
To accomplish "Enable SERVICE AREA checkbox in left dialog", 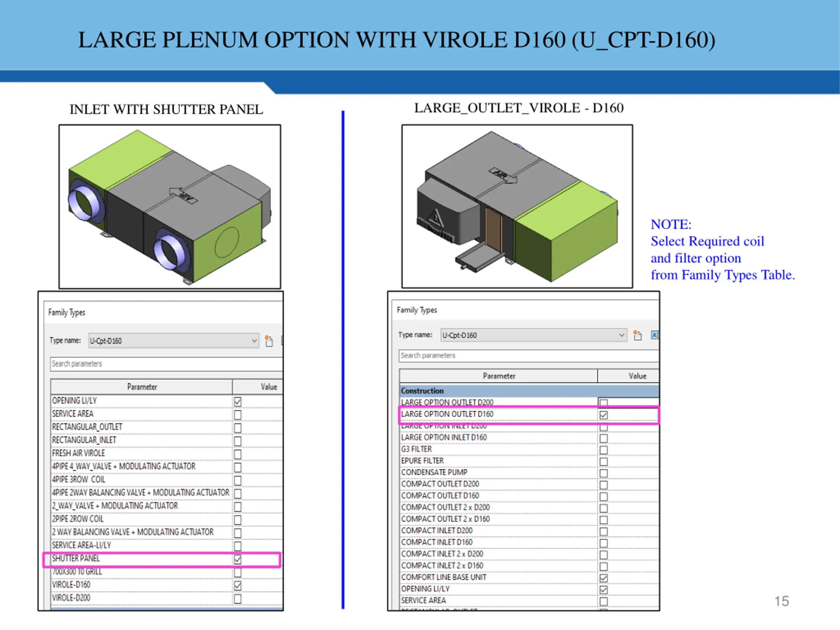I will pyautogui.click(x=238, y=415).
